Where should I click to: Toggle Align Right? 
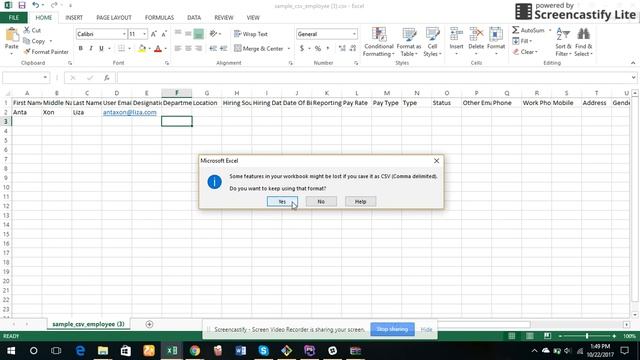[198, 49]
